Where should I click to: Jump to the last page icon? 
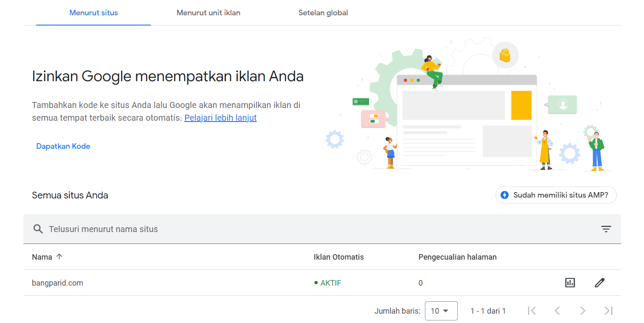tap(609, 311)
